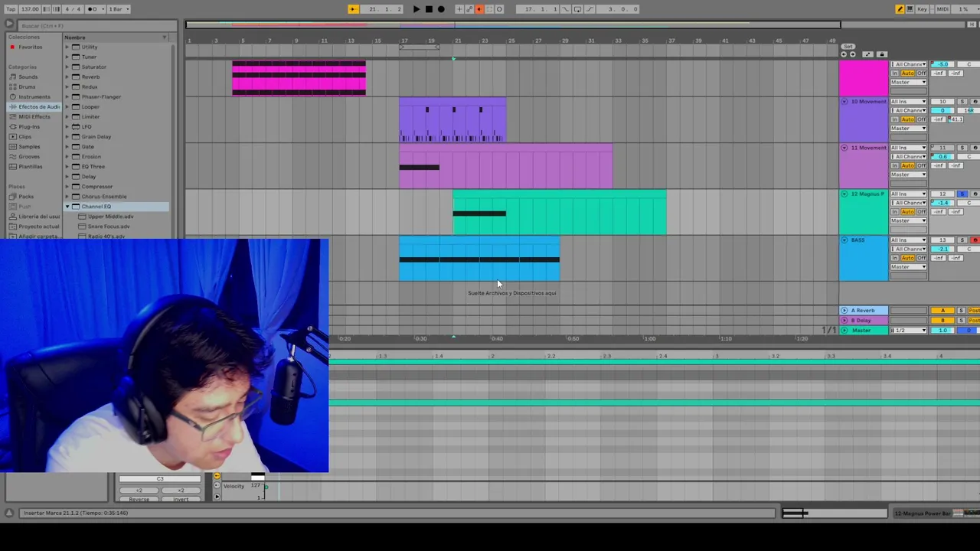Solo the 10 Movement track

point(962,102)
